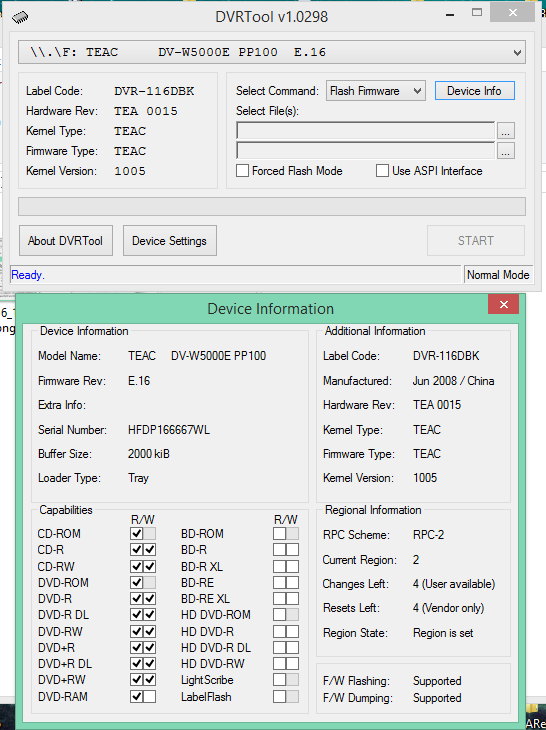Click the Model Name DV-W5000E PP100 value
The width and height of the screenshot is (546, 730).
(197, 356)
